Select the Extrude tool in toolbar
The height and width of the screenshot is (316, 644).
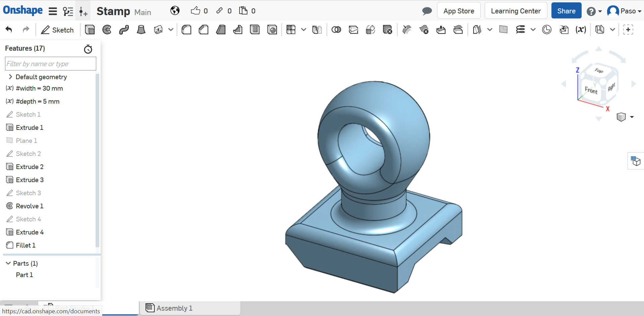90,30
